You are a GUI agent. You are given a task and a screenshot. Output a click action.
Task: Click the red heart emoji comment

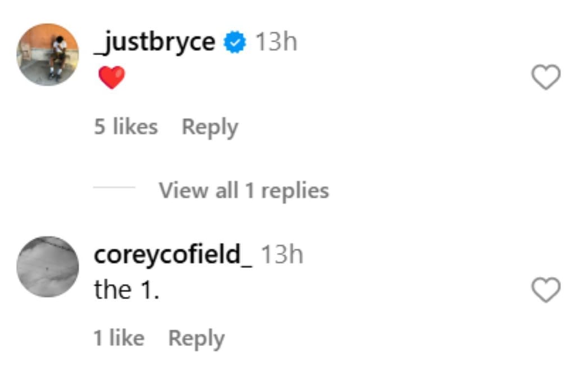pyautogui.click(x=111, y=78)
